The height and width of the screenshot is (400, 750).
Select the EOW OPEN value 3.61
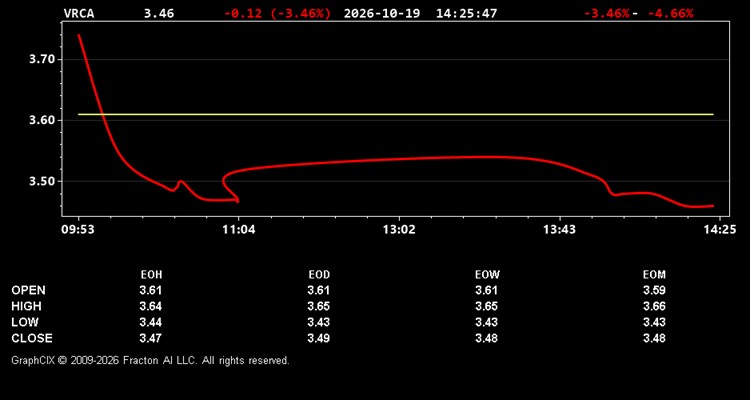click(486, 290)
